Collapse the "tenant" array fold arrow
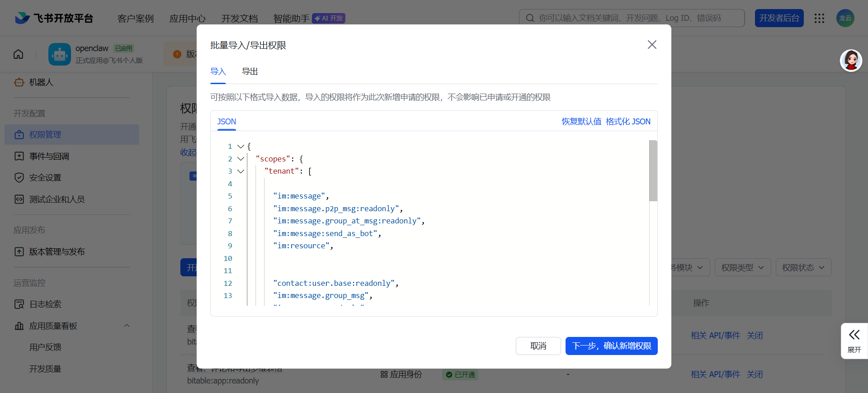The image size is (868, 393). (241, 171)
